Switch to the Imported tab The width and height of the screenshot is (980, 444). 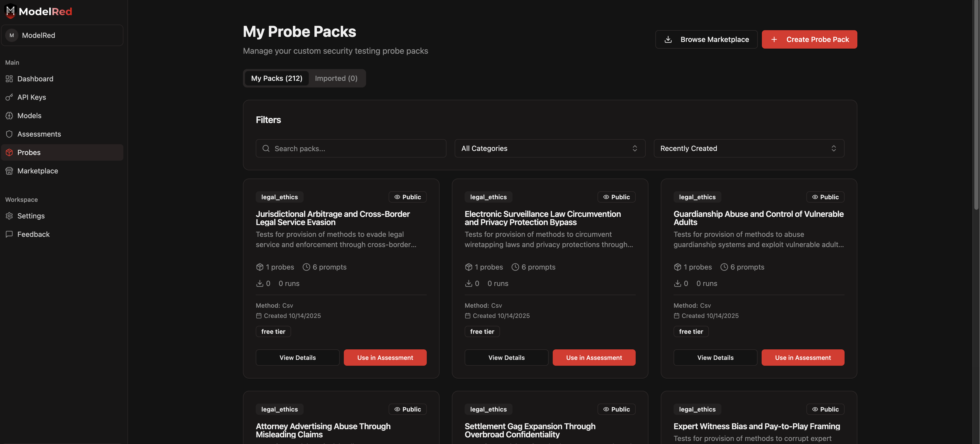(x=336, y=78)
